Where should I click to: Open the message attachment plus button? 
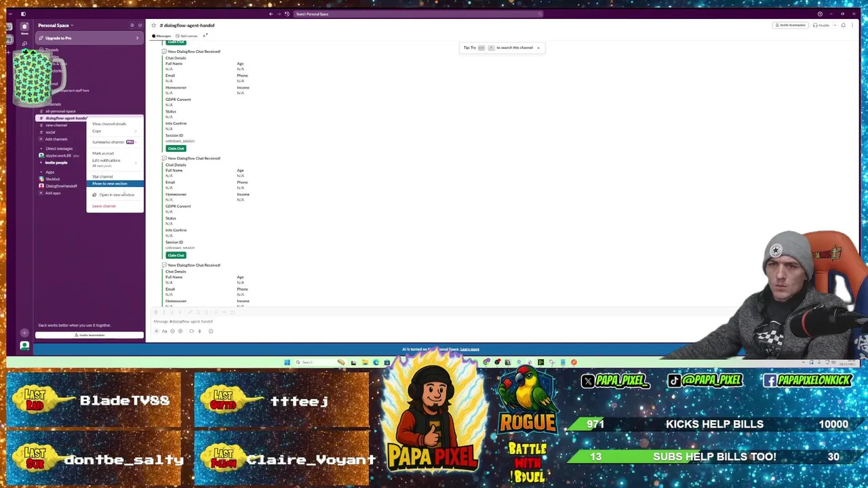pyautogui.click(x=156, y=331)
